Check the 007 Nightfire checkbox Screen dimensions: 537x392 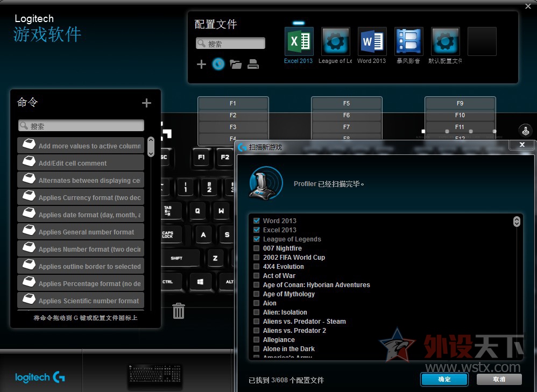click(257, 248)
